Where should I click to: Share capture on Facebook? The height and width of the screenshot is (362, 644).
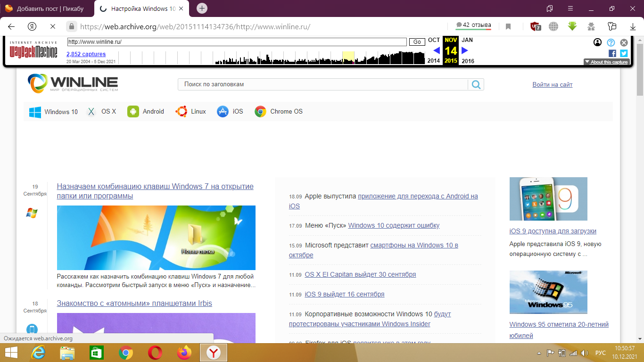pos(612,53)
